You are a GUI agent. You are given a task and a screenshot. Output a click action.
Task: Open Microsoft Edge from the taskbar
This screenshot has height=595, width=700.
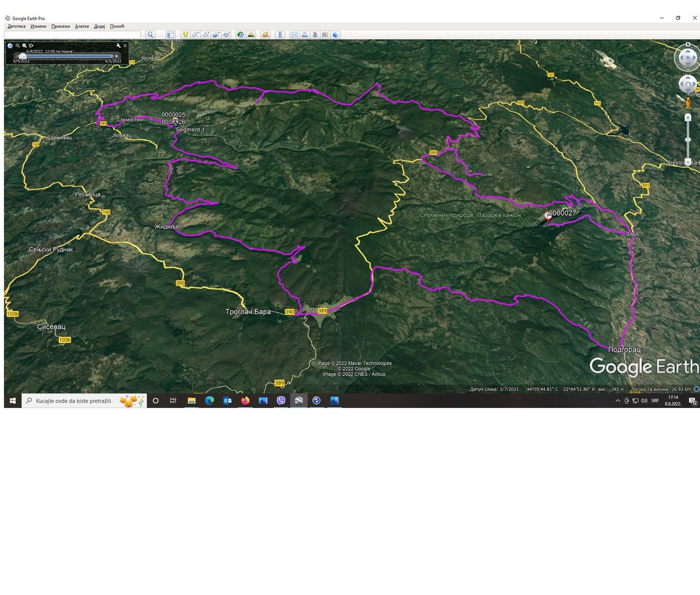(209, 400)
